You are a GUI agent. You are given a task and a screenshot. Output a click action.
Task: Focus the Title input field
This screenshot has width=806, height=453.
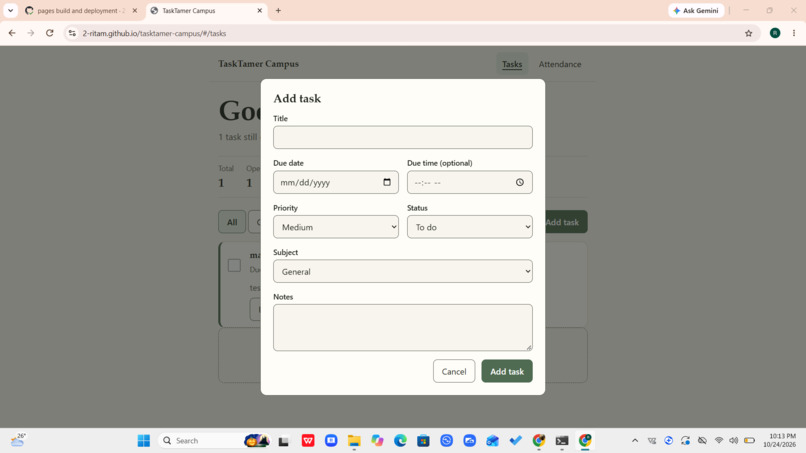402,137
